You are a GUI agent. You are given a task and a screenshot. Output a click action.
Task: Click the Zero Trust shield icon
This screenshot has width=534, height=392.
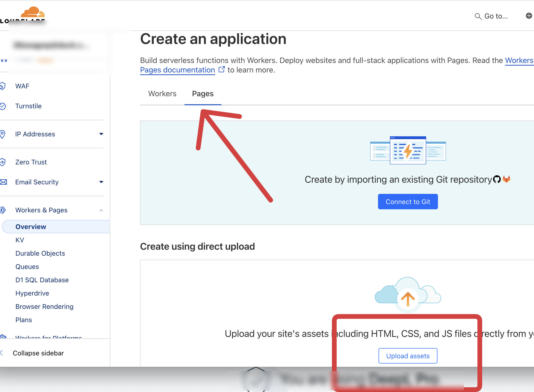pos(3,162)
